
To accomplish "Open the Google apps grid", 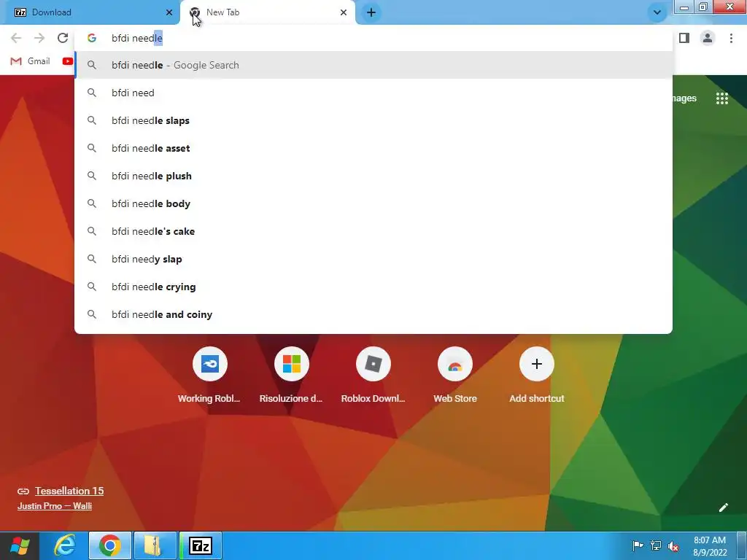I will pyautogui.click(x=721, y=98).
